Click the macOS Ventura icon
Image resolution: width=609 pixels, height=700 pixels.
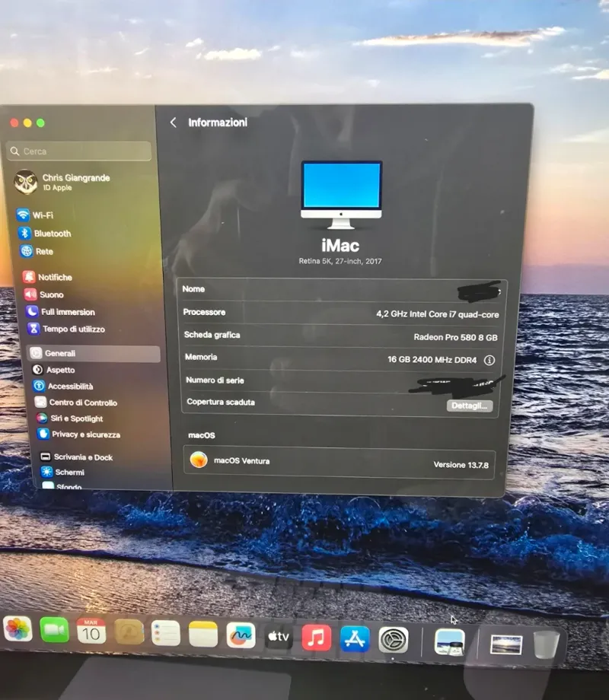point(199,460)
